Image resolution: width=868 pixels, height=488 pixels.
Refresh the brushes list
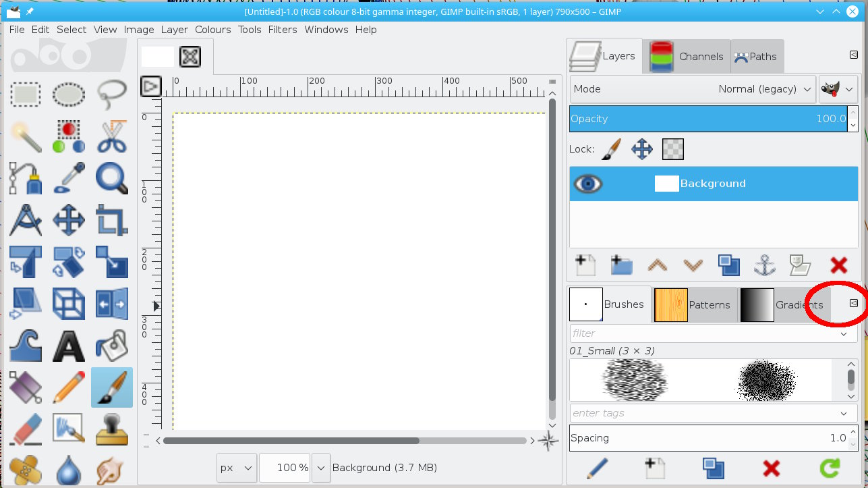tap(830, 468)
